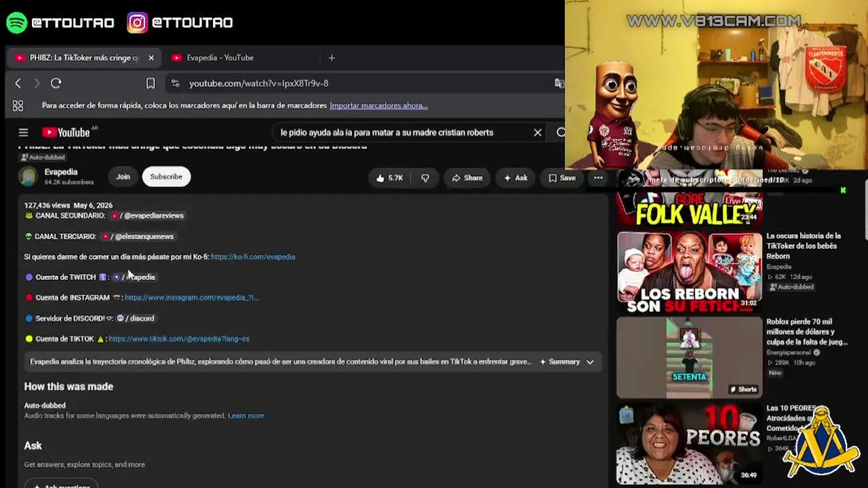Image resolution: width=868 pixels, height=488 pixels.
Task: Click the Ask button beside Share
Action: coord(515,178)
